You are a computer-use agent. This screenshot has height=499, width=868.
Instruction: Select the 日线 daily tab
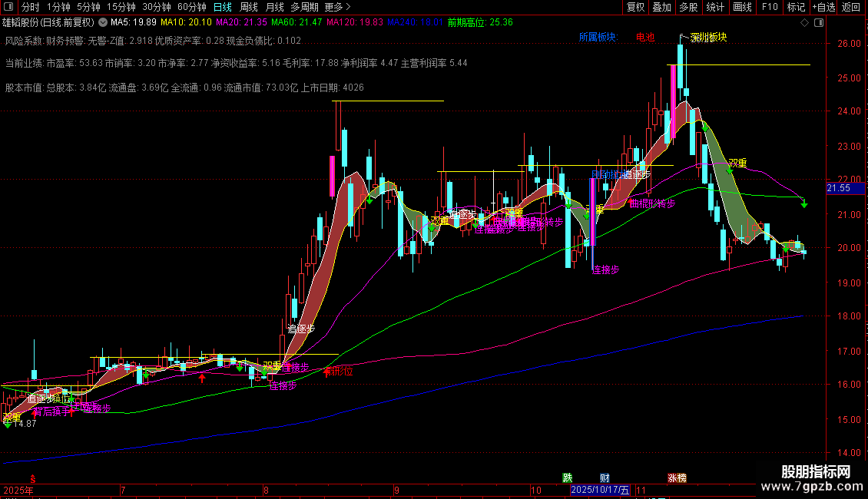(x=223, y=7)
